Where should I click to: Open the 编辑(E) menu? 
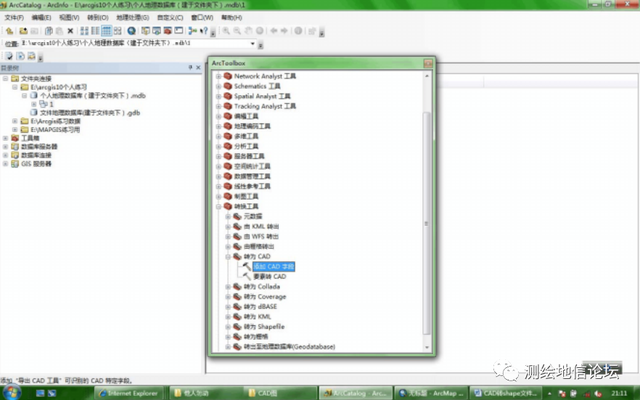tap(41, 18)
